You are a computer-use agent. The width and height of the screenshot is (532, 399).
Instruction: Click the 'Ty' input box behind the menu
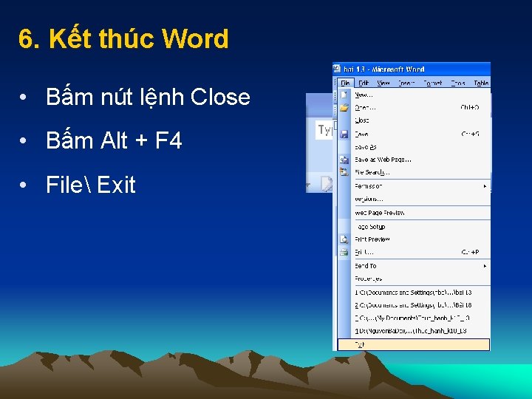(x=324, y=129)
